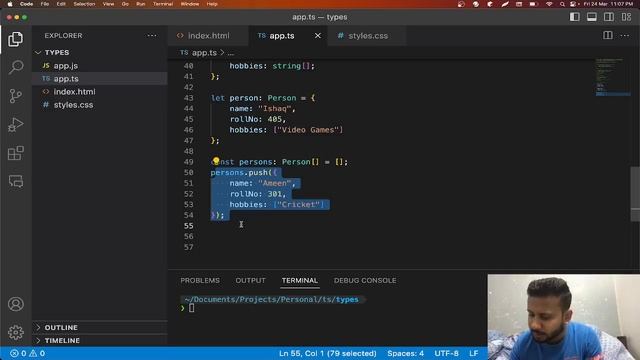
Task: Open the Go menu
Action: click(125, 4)
